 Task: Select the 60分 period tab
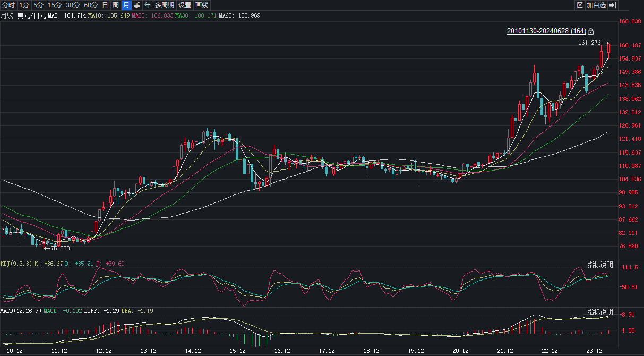[91, 5]
